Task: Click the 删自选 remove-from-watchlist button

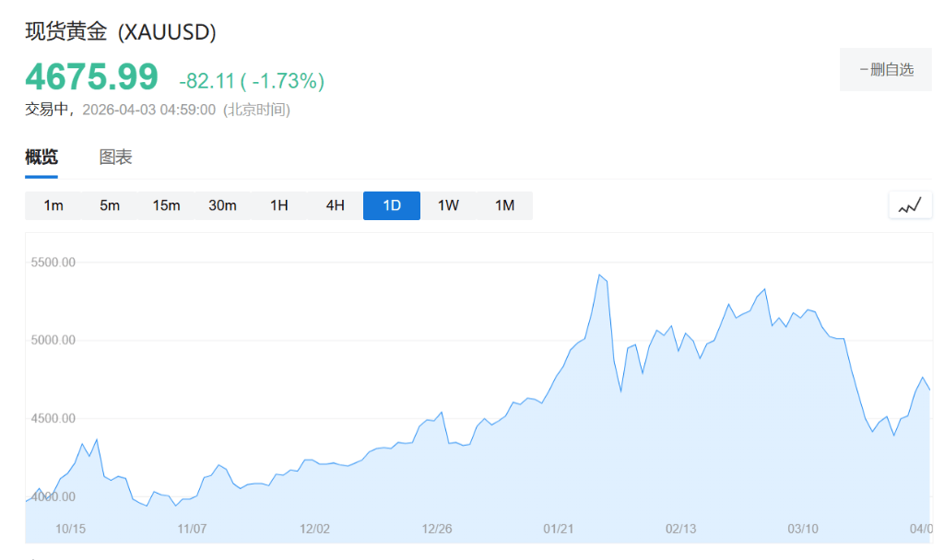Action: coord(885,69)
